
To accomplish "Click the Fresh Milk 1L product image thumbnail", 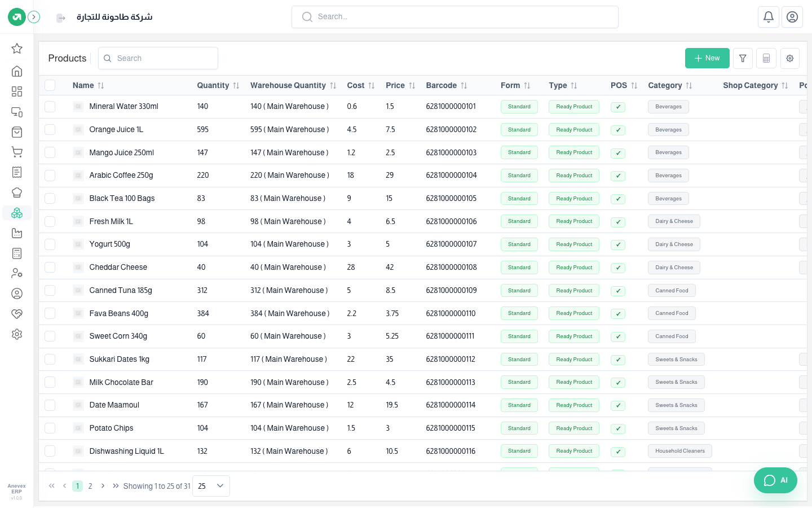I will (x=78, y=221).
